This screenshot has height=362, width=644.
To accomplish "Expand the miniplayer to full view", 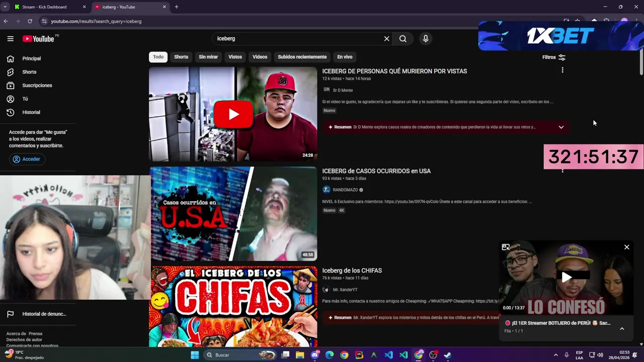I will (506, 247).
